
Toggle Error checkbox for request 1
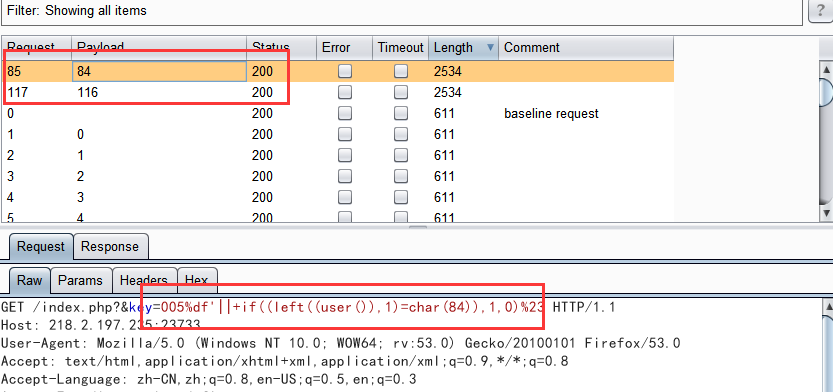345,134
